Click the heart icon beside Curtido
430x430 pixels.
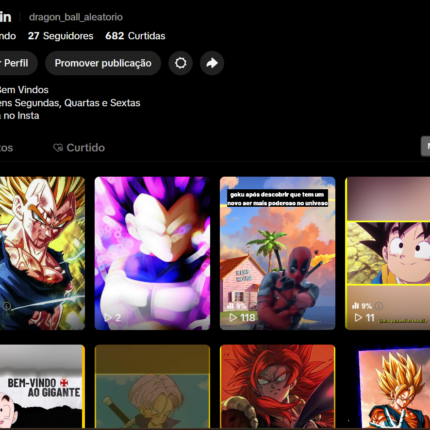[58, 148]
